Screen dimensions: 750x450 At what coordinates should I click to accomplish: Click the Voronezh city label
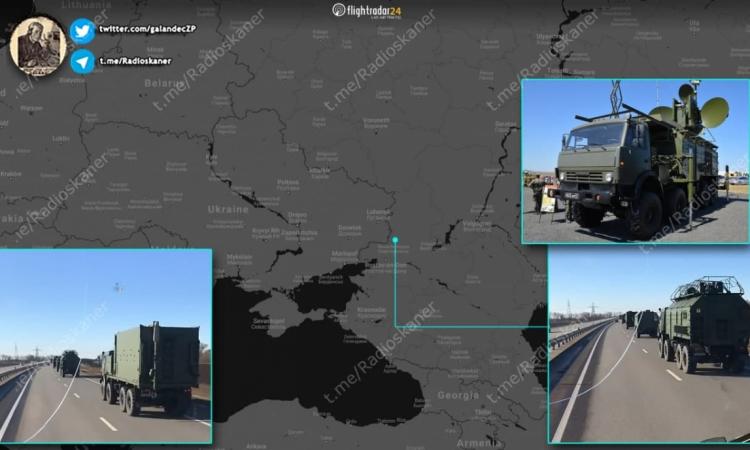376,121
